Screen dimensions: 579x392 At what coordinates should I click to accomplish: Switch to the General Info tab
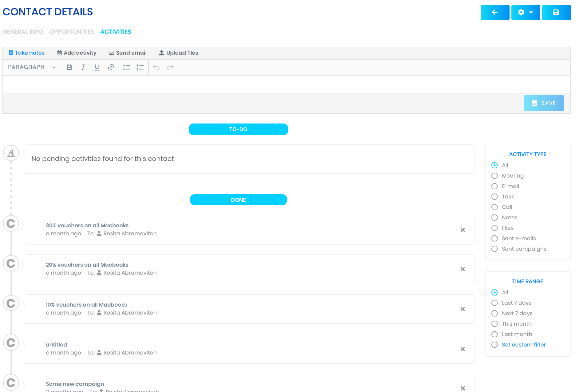pyautogui.click(x=23, y=32)
